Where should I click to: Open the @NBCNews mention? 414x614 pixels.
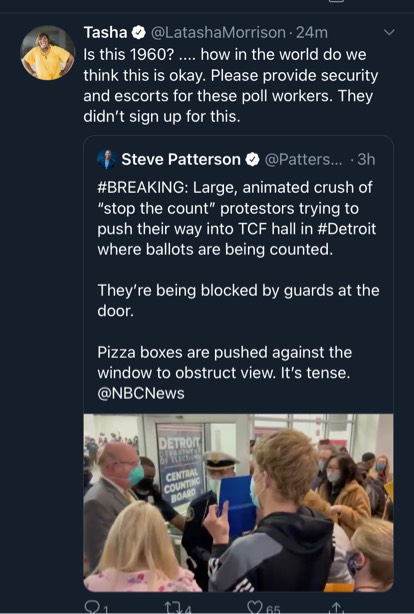click(141, 393)
